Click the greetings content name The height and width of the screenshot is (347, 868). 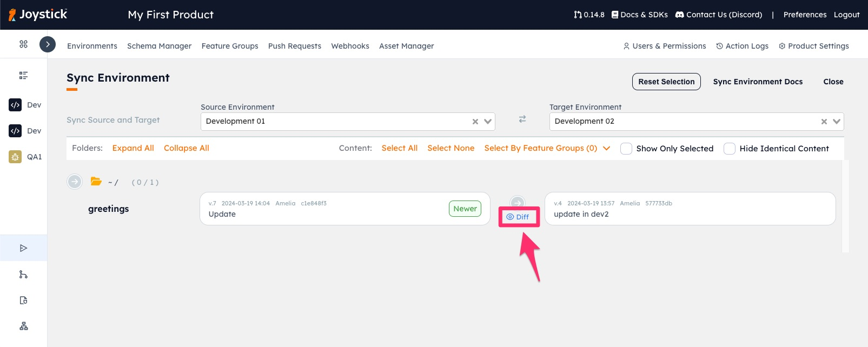(109, 209)
